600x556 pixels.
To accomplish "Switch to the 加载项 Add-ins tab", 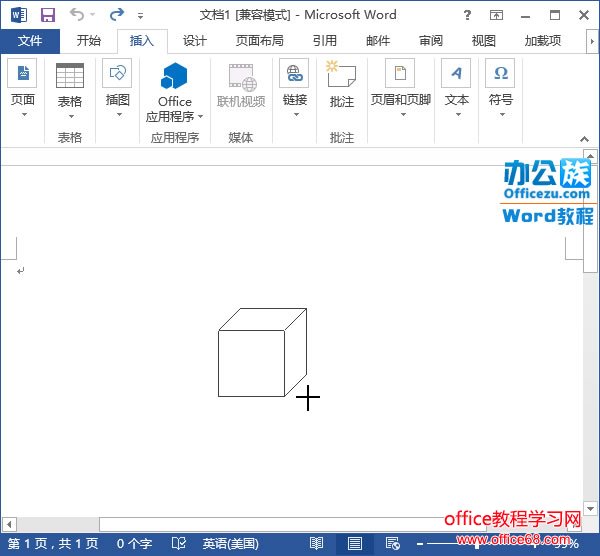I will coord(543,41).
